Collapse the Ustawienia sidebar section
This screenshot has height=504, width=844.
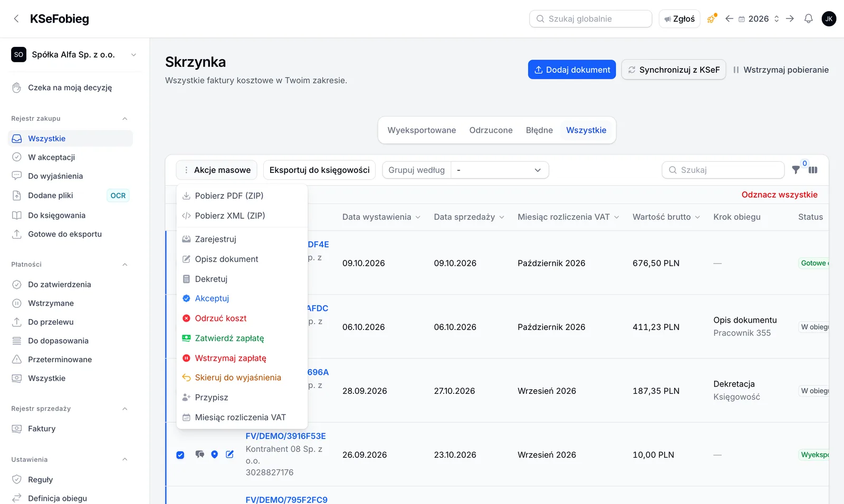point(125,460)
